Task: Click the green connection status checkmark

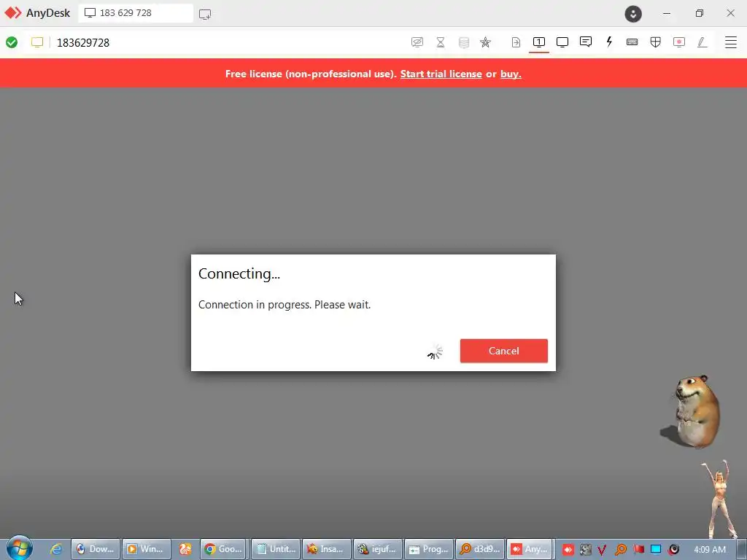Action: [12, 42]
